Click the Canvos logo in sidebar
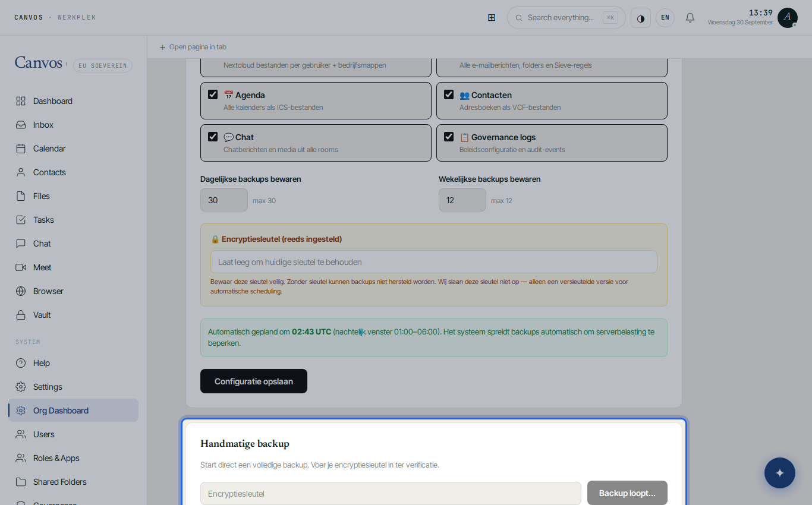The image size is (812, 505). point(39,62)
